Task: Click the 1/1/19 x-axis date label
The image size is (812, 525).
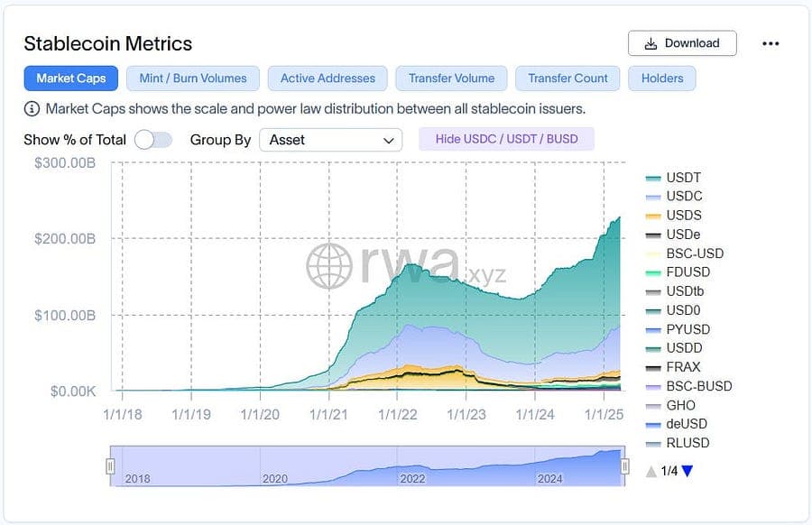Action: (191, 414)
